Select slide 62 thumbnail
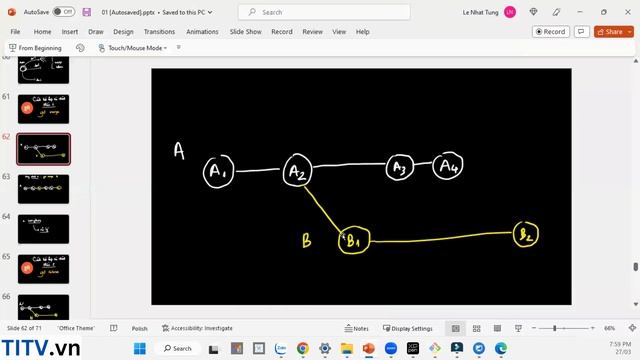This screenshot has width=640, height=360. point(43,149)
